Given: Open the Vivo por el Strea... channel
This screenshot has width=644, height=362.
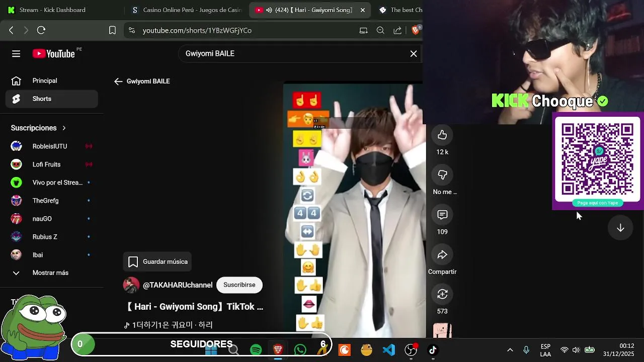Looking at the screenshot, I should [x=52, y=183].
